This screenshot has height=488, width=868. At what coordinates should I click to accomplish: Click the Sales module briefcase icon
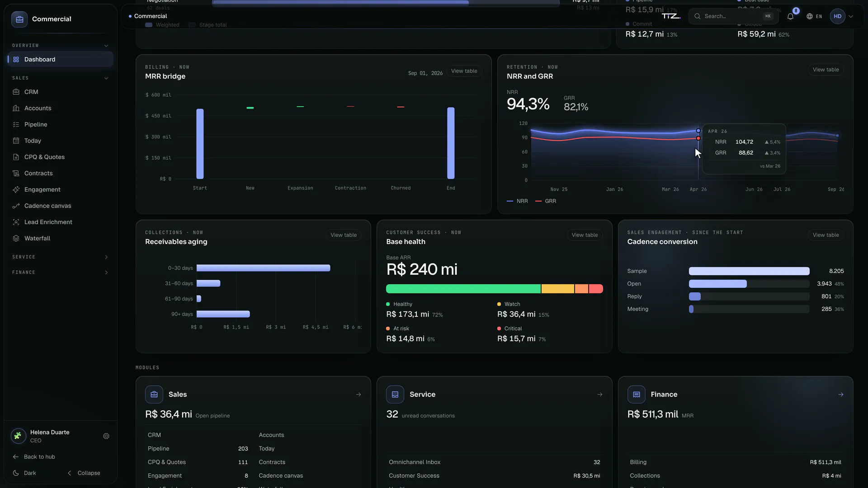[x=154, y=394]
